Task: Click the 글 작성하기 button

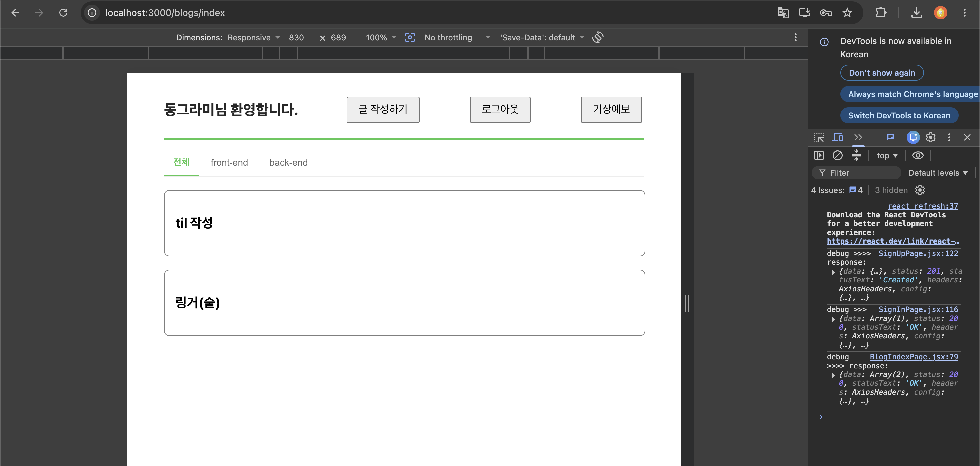Action: 383,110
